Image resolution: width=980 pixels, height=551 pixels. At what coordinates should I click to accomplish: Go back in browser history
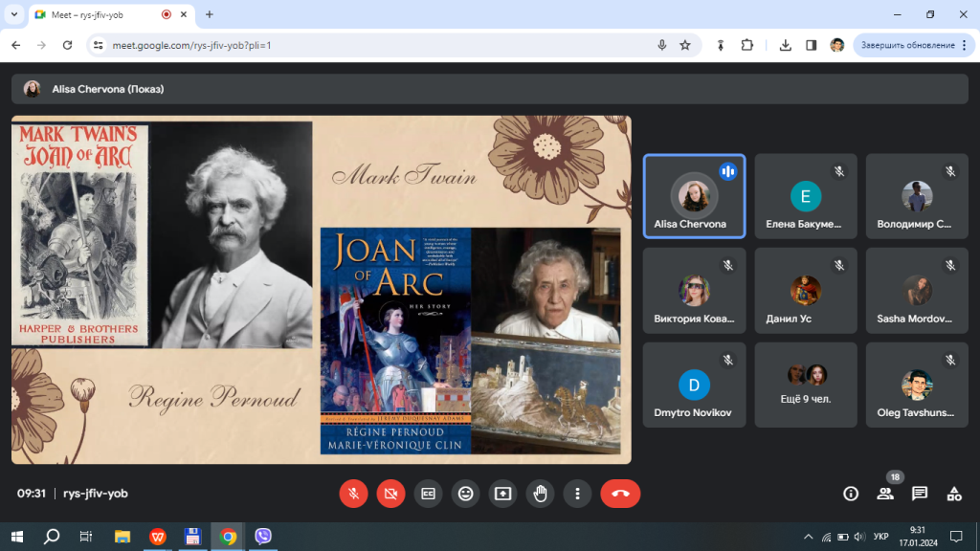pos(15,45)
